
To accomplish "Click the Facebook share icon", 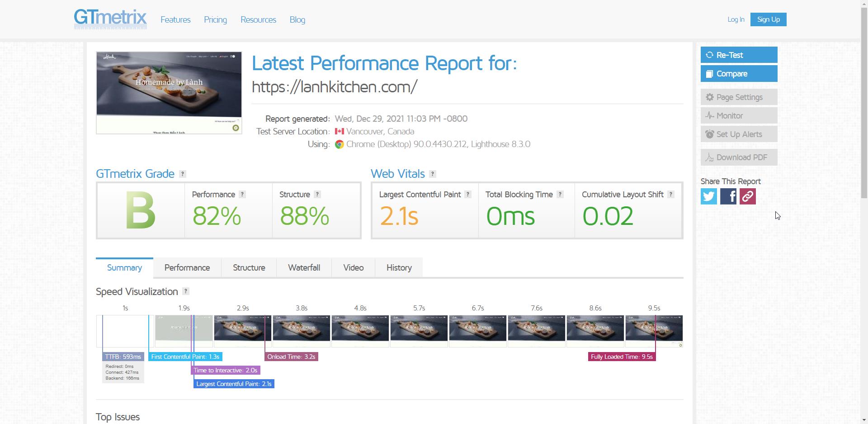I will click(x=728, y=196).
